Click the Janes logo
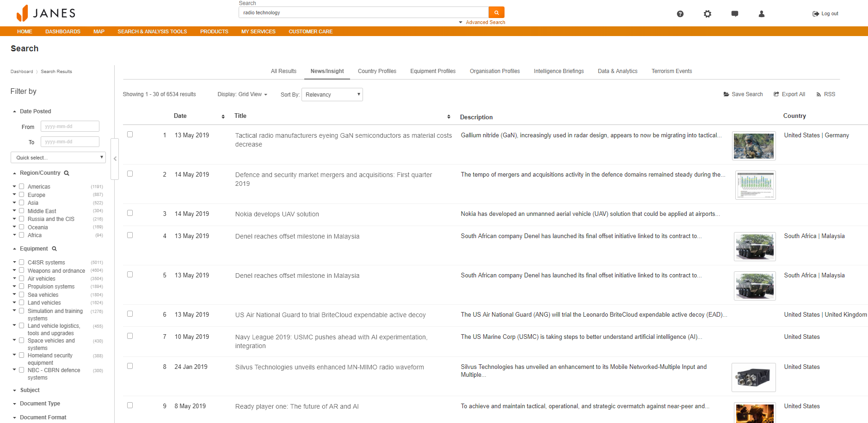The width and height of the screenshot is (868, 423). coord(46,13)
